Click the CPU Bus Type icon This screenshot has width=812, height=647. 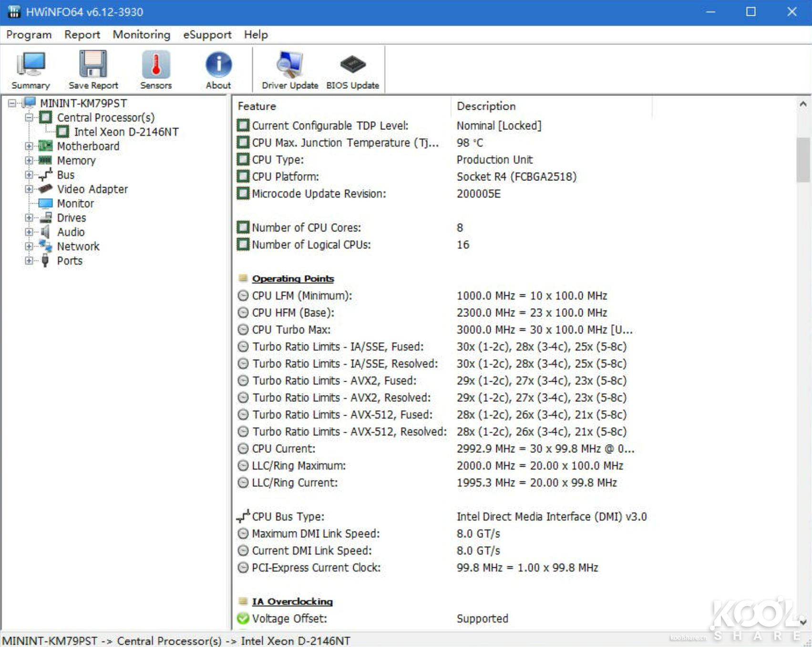[x=243, y=516]
